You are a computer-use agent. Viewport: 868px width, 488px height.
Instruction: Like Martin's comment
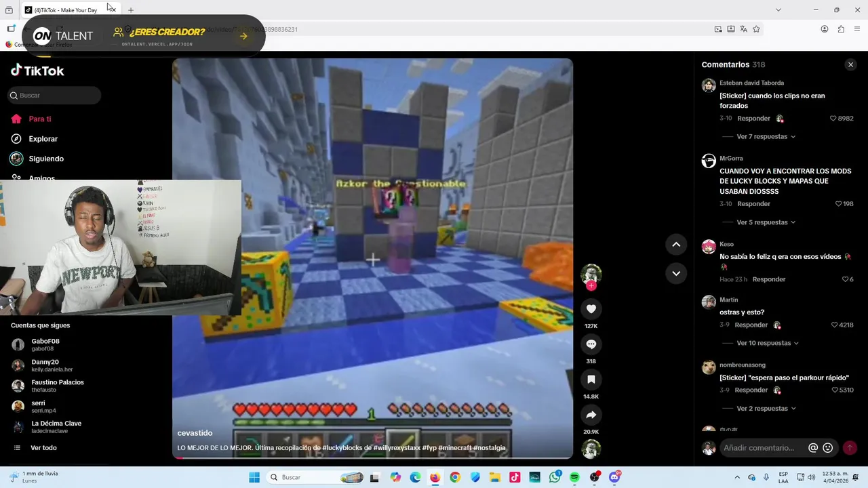pyautogui.click(x=834, y=325)
